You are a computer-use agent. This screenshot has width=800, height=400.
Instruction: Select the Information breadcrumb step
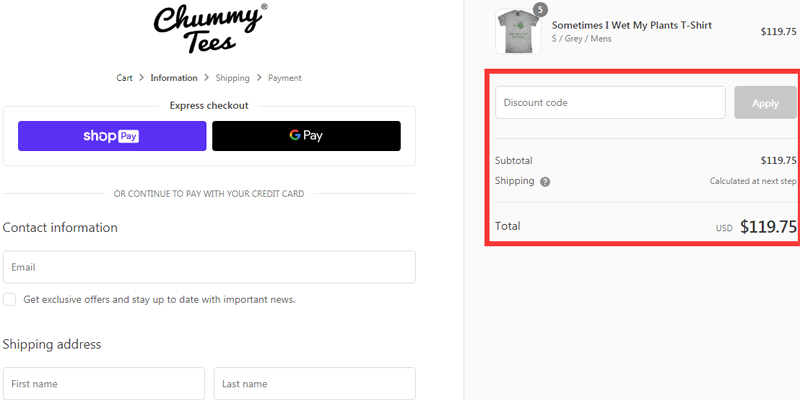(173, 78)
